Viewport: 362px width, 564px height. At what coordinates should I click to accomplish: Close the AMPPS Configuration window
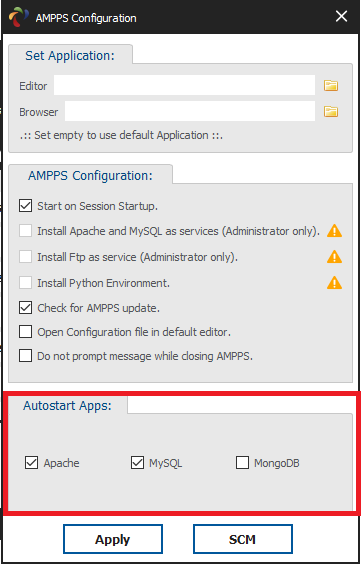(x=341, y=17)
